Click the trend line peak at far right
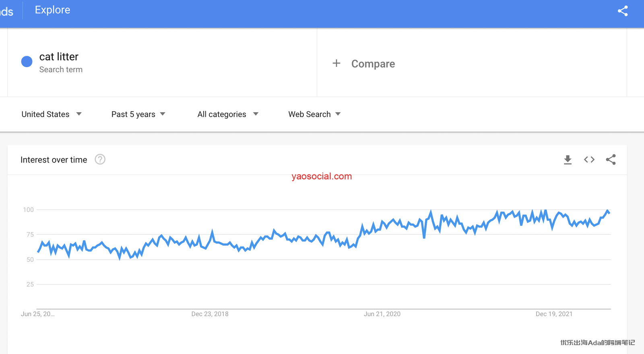 pyautogui.click(x=607, y=211)
